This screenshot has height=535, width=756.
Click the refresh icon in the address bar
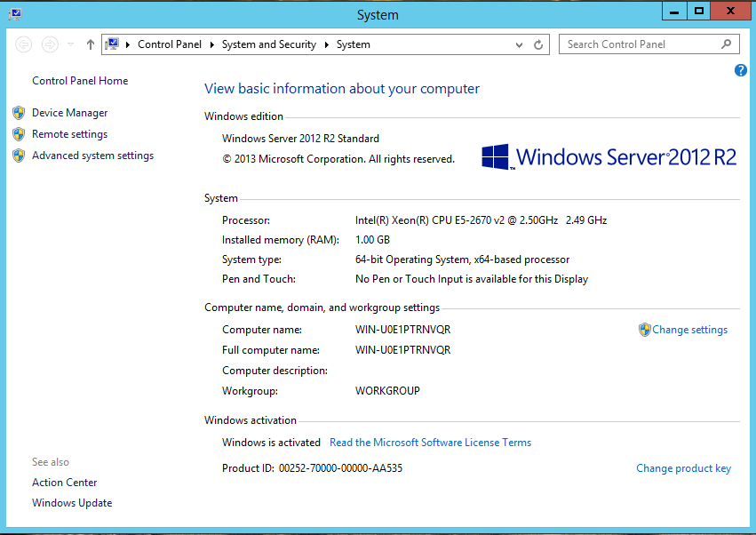coord(538,44)
